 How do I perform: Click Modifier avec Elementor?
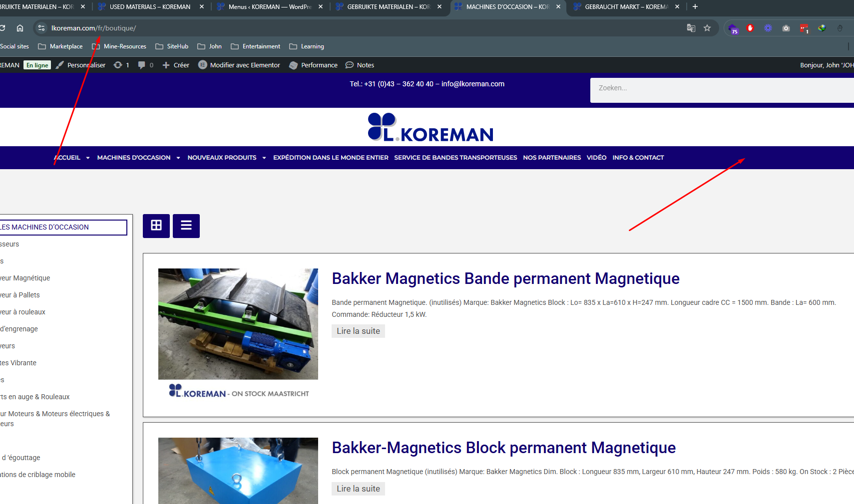coord(239,65)
